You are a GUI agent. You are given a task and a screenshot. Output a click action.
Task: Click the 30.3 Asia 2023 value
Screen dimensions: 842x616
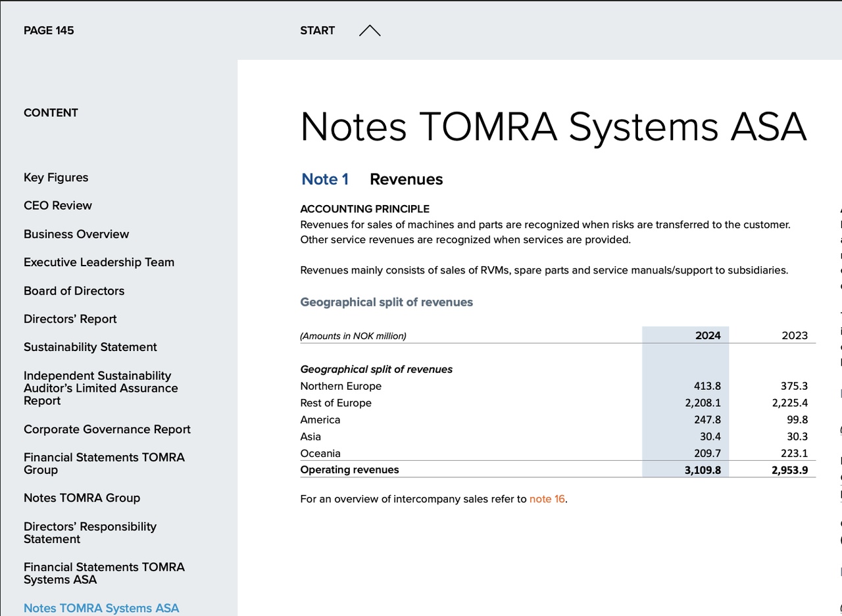tap(797, 437)
